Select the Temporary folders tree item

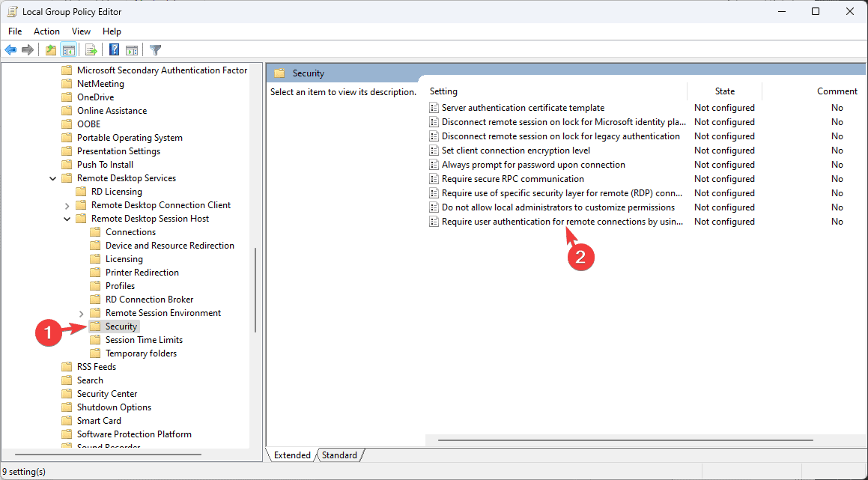click(x=141, y=353)
